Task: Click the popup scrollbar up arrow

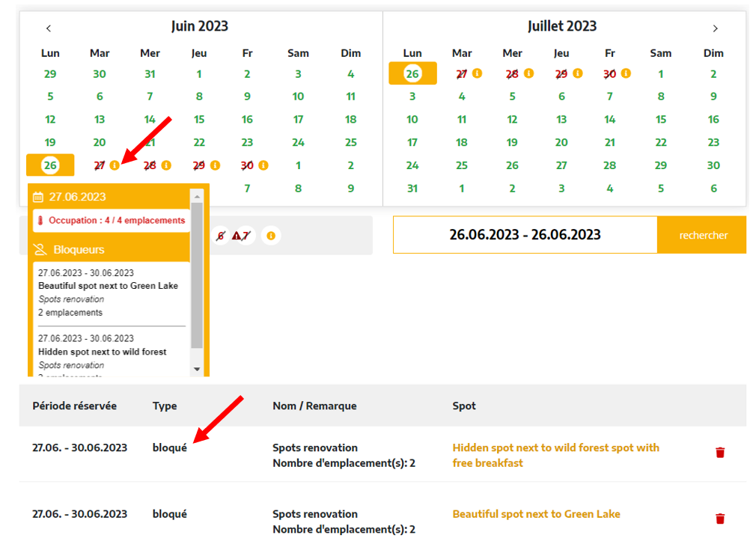Action: pos(198,195)
